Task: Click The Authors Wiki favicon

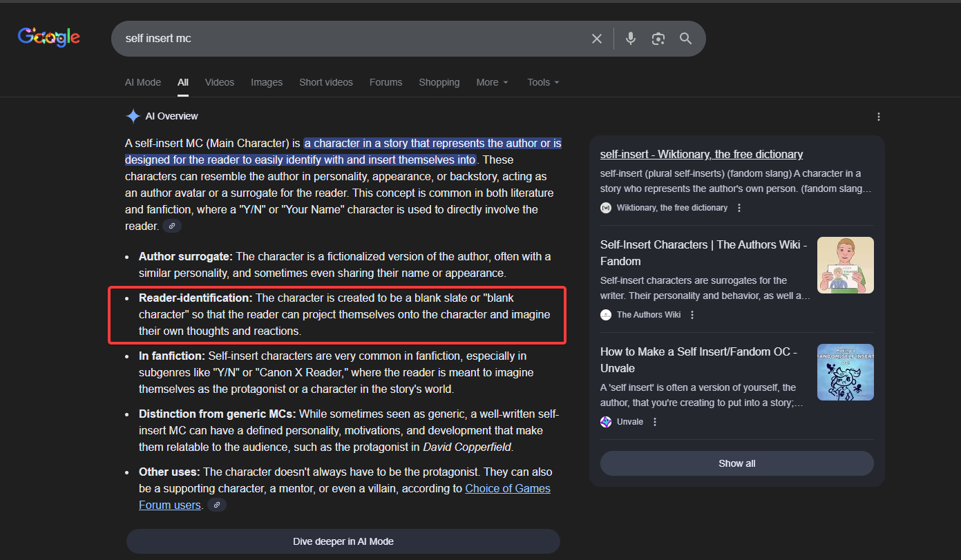Action: [606, 315]
